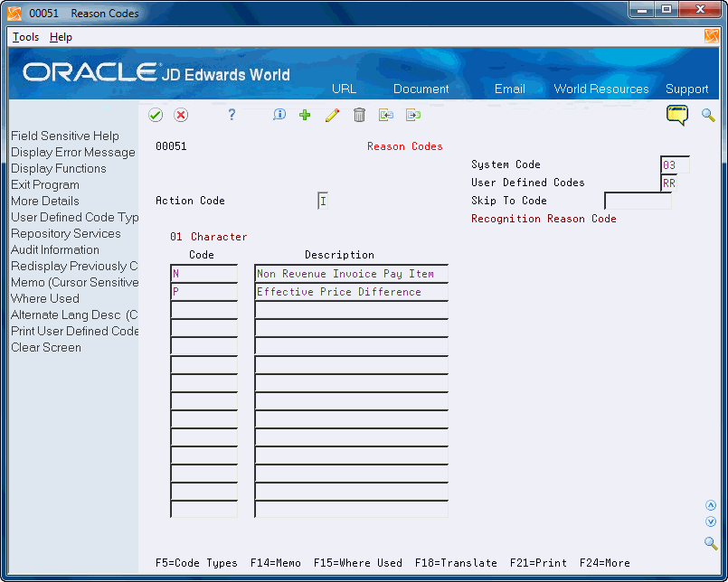
Task: Open the Tools menu
Action: point(25,37)
